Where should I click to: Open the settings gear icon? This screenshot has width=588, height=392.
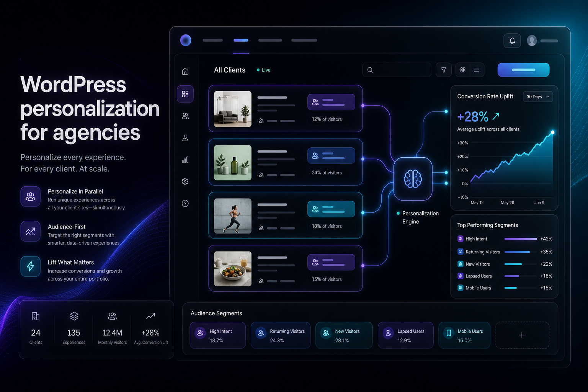point(185,181)
